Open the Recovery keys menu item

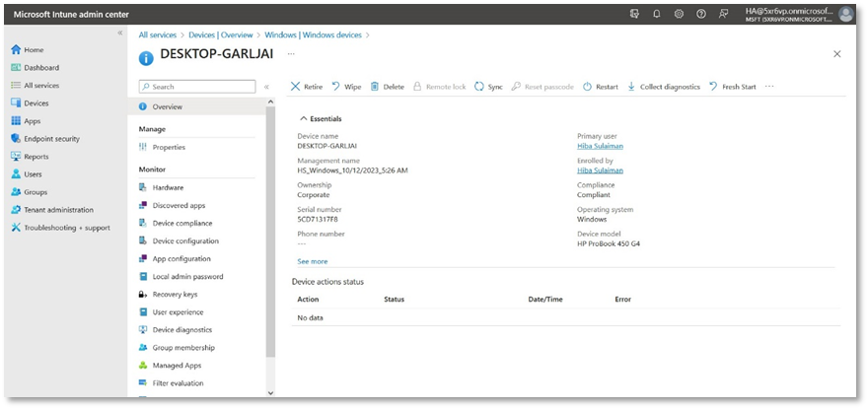(175, 295)
